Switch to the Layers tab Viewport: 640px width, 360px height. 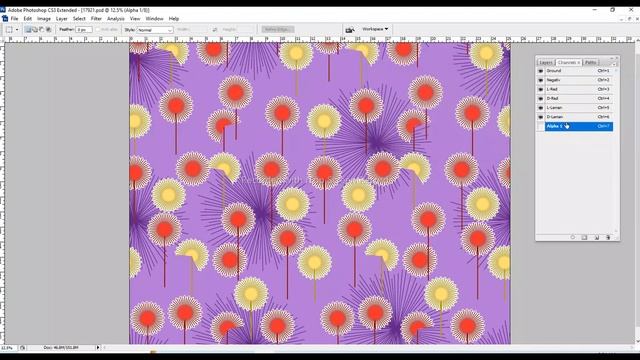point(546,62)
